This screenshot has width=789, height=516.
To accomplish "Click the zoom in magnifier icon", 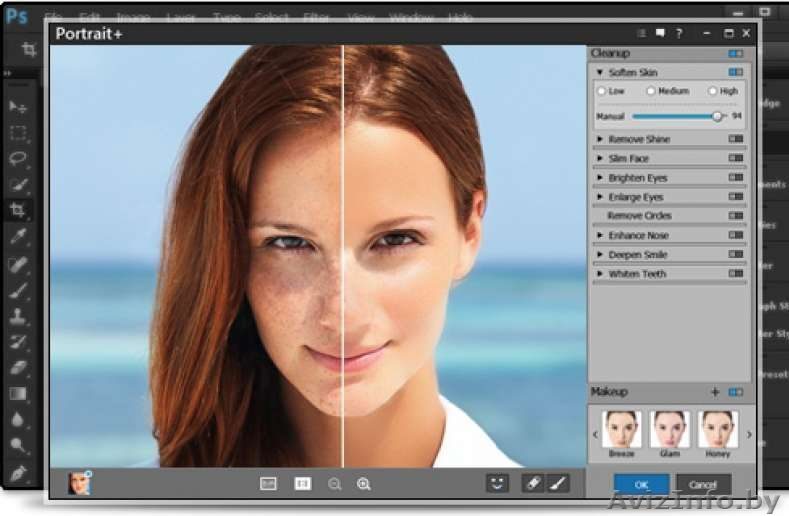I will point(364,483).
